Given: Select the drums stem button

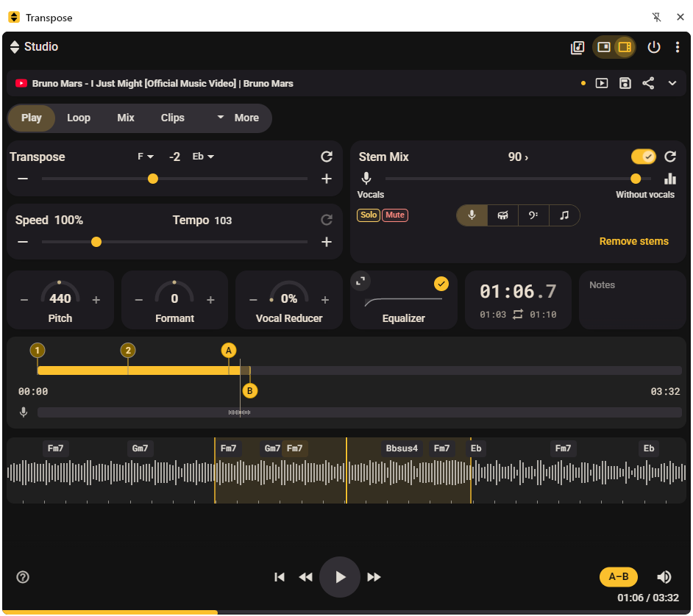Looking at the screenshot, I should [x=503, y=215].
